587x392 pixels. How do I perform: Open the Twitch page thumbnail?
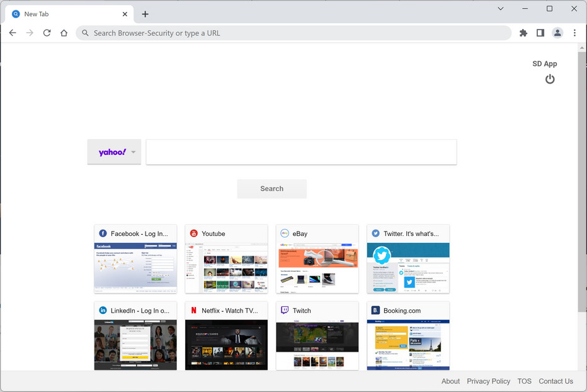click(x=317, y=345)
